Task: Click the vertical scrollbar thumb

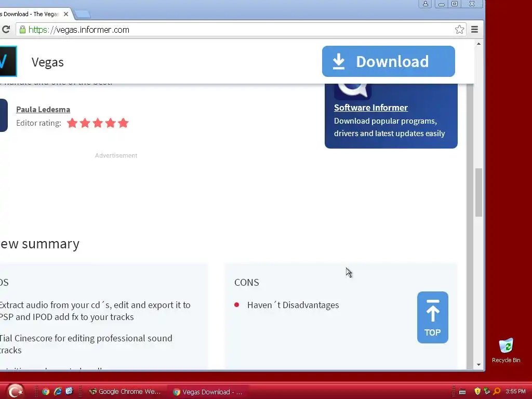Action: (478, 192)
